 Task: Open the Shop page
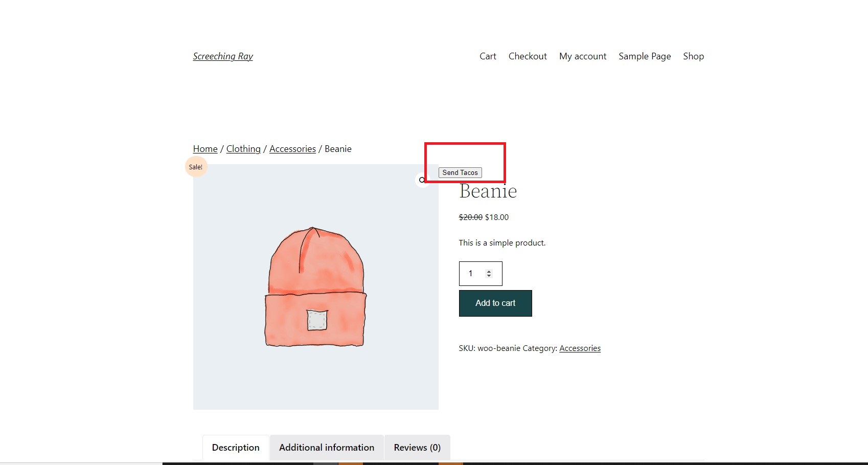point(693,56)
